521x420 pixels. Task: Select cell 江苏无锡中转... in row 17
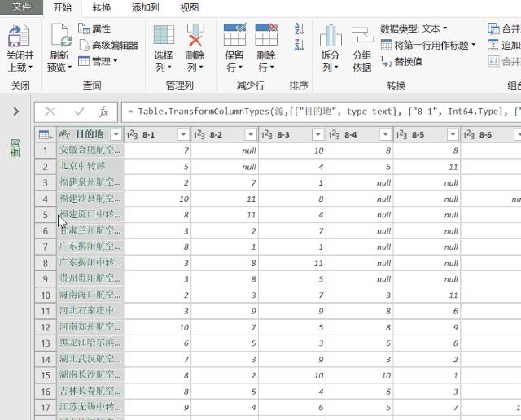click(90, 407)
